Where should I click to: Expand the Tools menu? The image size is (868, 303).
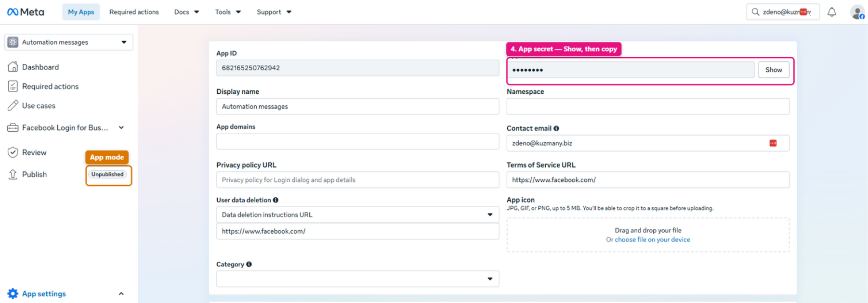tap(228, 12)
